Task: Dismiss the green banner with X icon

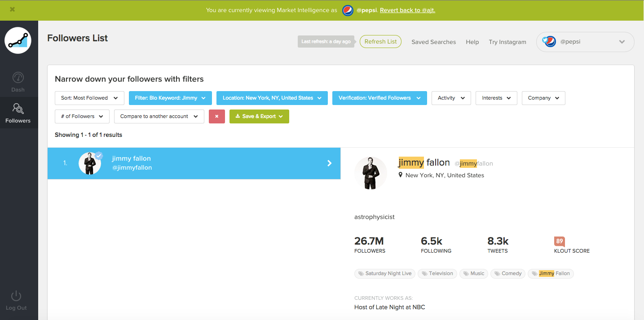Action: pyautogui.click(x=12, y=9)
